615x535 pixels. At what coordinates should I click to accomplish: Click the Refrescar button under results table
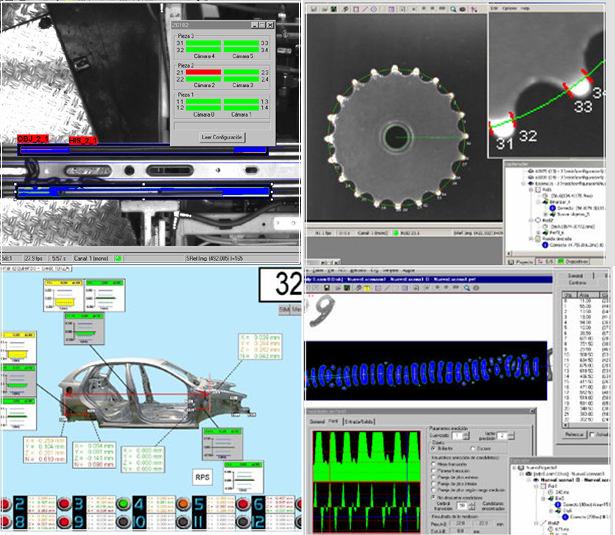574,435
